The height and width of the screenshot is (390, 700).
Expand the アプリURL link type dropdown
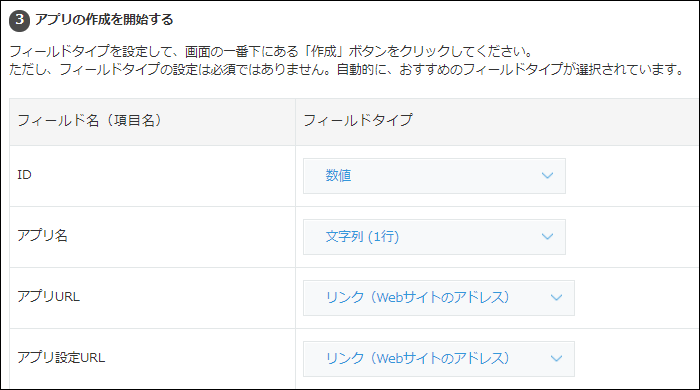[x=439, y=298]
